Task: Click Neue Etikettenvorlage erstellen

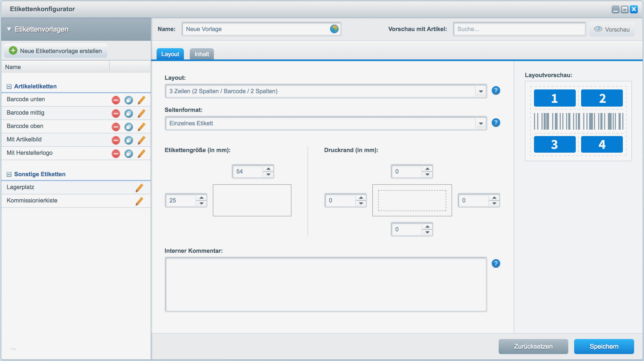Action: click(56, 51)
